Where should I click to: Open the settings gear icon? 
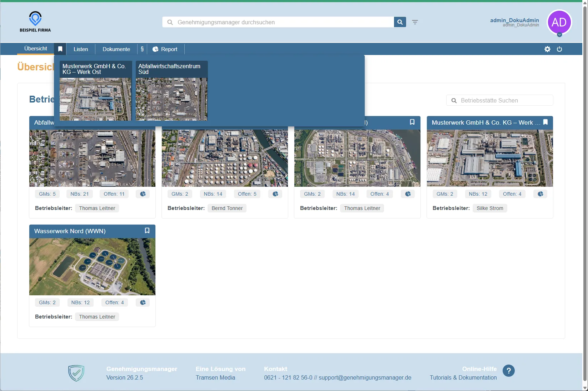[x=547, y=49]
